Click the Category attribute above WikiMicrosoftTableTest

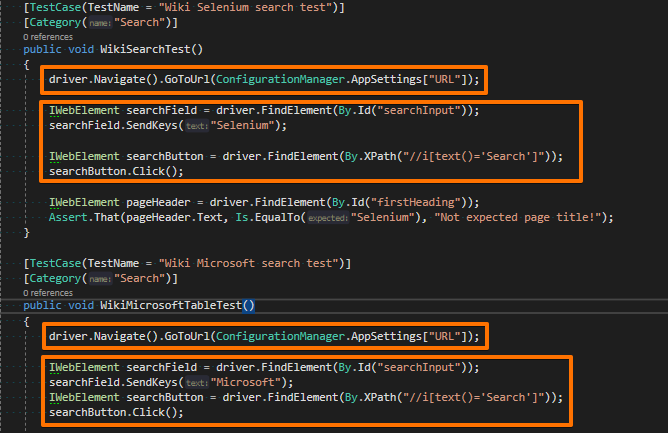(55, 279)
